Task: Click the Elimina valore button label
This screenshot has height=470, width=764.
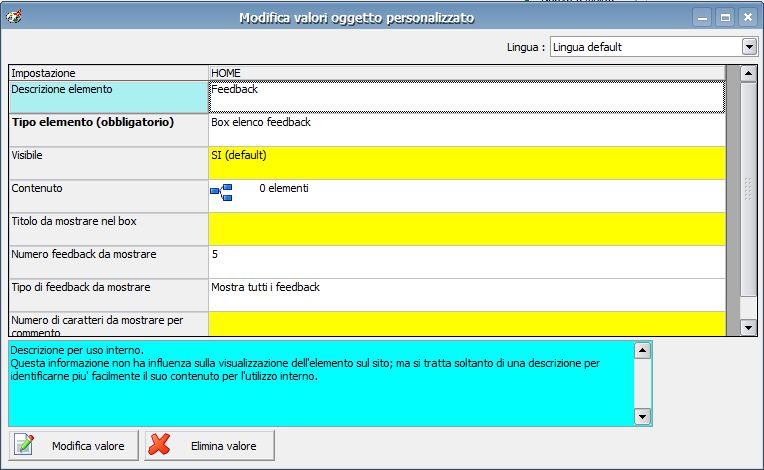Action: [224, 446]
